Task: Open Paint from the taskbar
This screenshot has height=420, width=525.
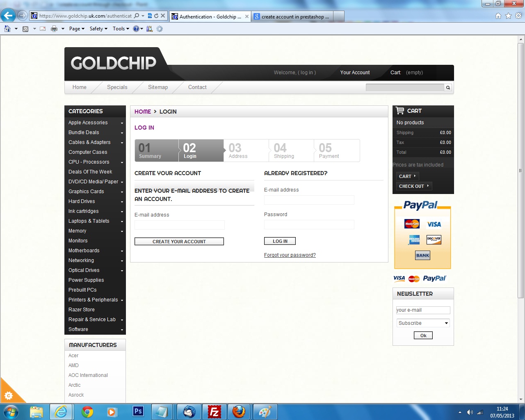Action: (265, 411)
